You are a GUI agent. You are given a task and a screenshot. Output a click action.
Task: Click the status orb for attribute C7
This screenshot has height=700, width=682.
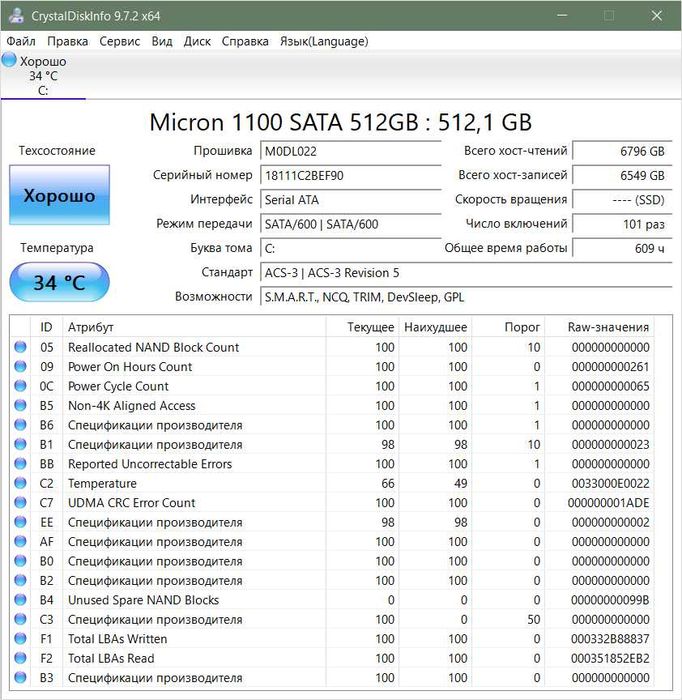click(21, 502)
